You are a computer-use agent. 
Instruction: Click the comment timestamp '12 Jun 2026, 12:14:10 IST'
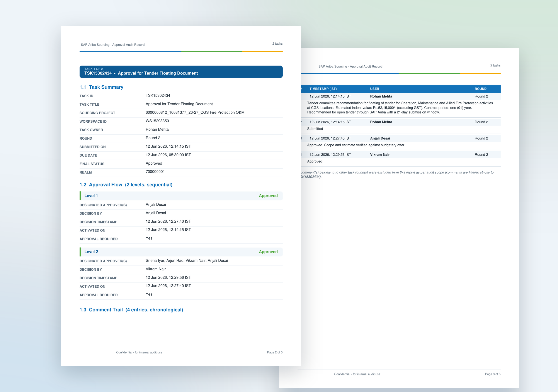(330, 96)
